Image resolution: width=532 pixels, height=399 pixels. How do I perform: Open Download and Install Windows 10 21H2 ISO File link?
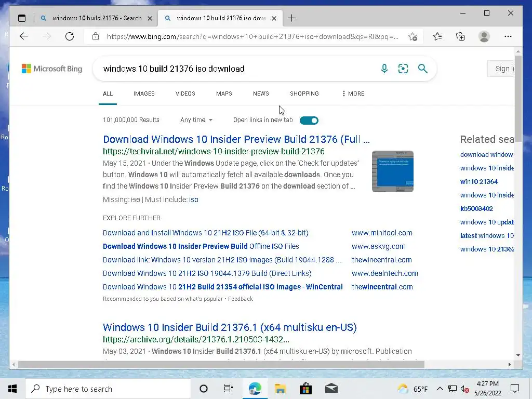tap(206, 233)
